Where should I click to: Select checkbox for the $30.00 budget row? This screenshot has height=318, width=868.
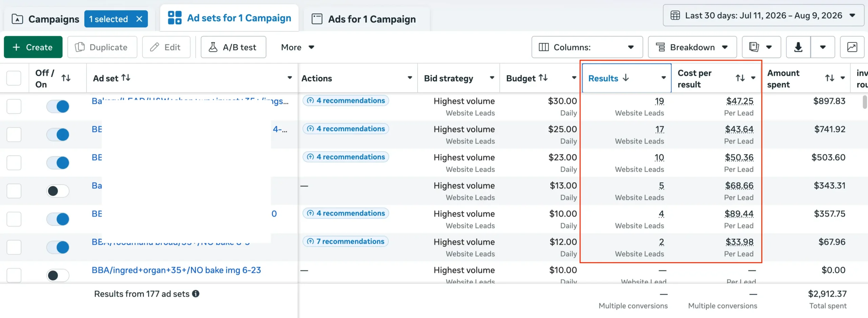click(x=14, y=106)
